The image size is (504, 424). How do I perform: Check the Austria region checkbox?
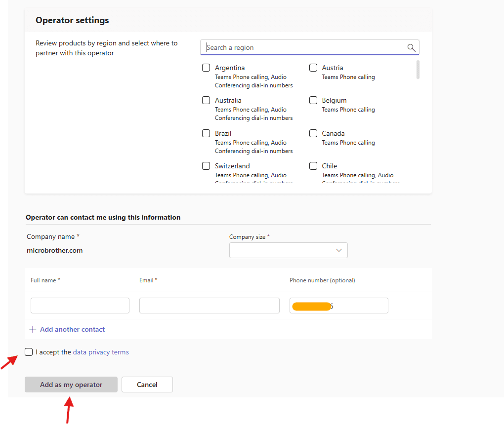click(x=313, y=68)
